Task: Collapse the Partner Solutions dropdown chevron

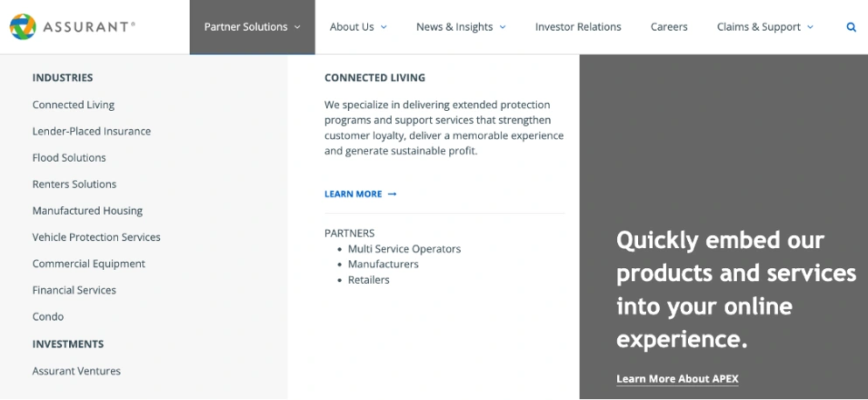Action: pos(297,27)
